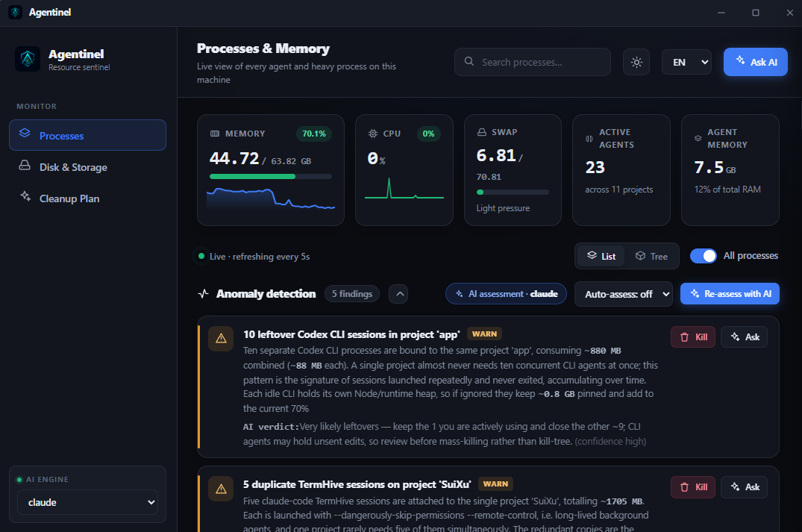Click the Disk & Storage drive icon
The height and width of the screenshot is (532, 802).
pos(25,165)
